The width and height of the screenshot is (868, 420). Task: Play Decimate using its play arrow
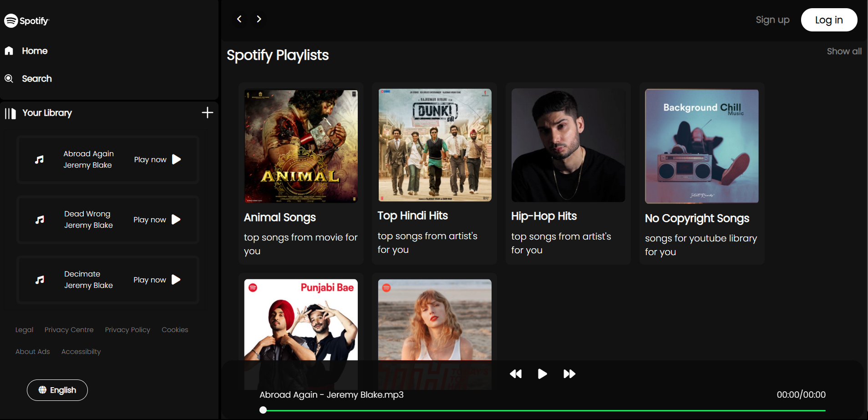pyautogui.click(x=176, y=280)
